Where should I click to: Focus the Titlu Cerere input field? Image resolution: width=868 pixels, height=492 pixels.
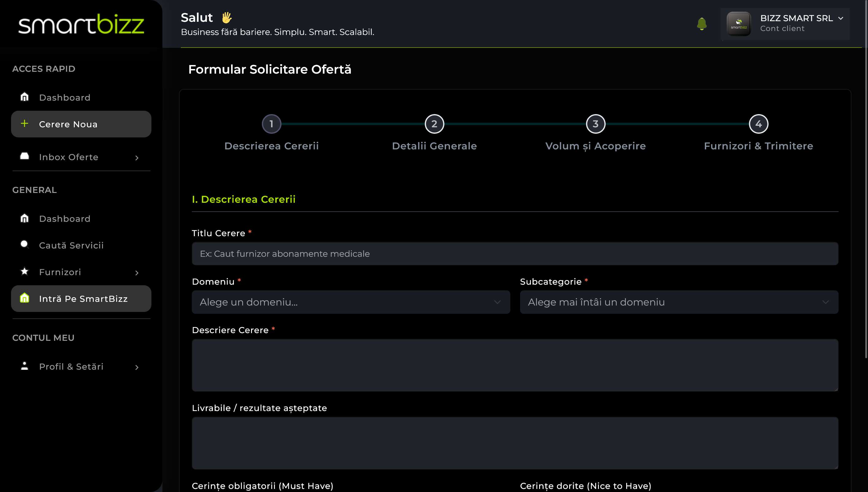click(x=515, y=254)
